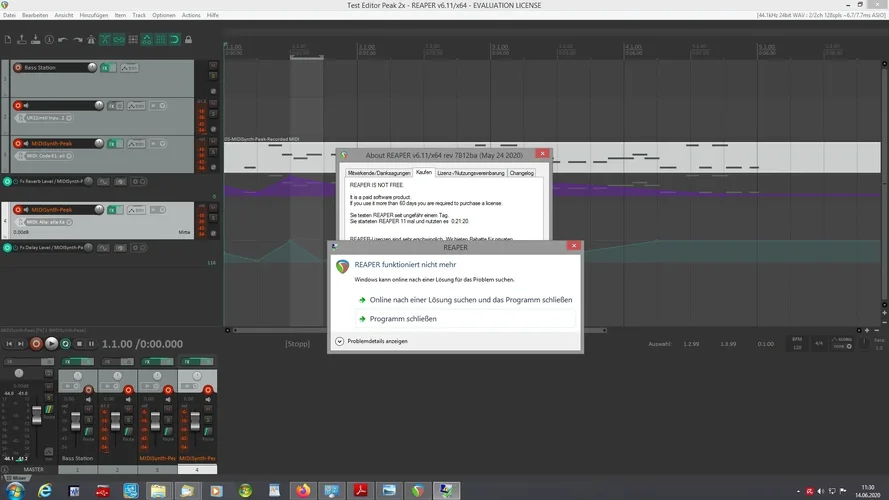The height and width of the screenshot is (500, 889).
Task: Click 'Online nach einer Lösung suchen' option
Action: [x=465, y=300]
